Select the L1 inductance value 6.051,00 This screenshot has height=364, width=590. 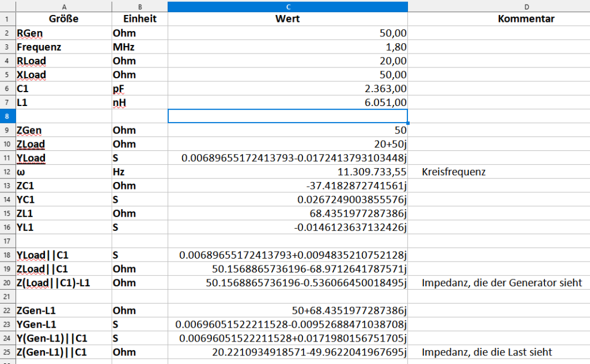pos(288,103)
